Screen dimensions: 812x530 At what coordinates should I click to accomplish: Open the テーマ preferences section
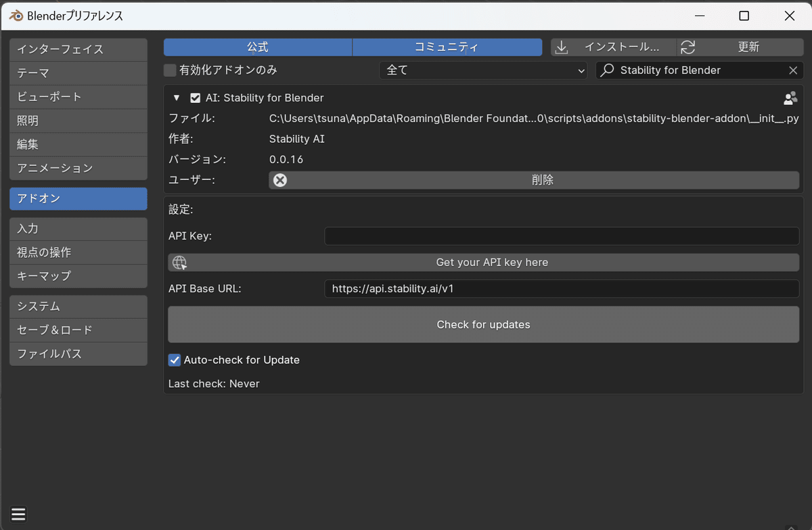pos(78,73)
